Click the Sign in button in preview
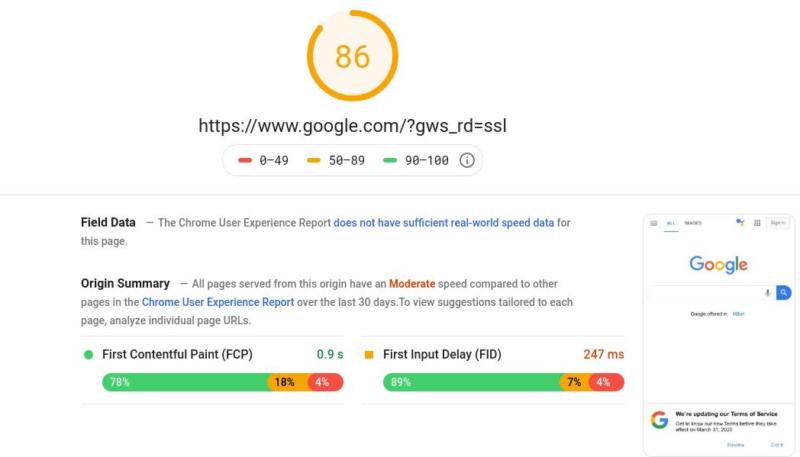 pyautogui.click(x=778, y=223)
